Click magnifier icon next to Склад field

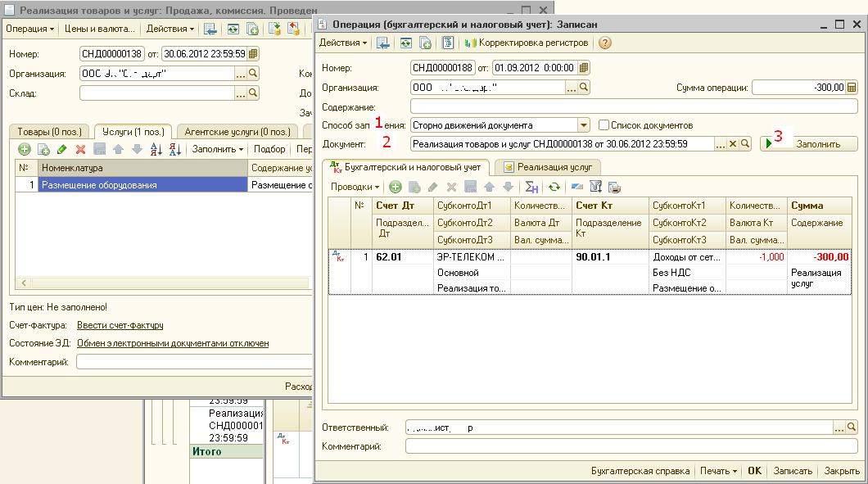pos(253,93)
